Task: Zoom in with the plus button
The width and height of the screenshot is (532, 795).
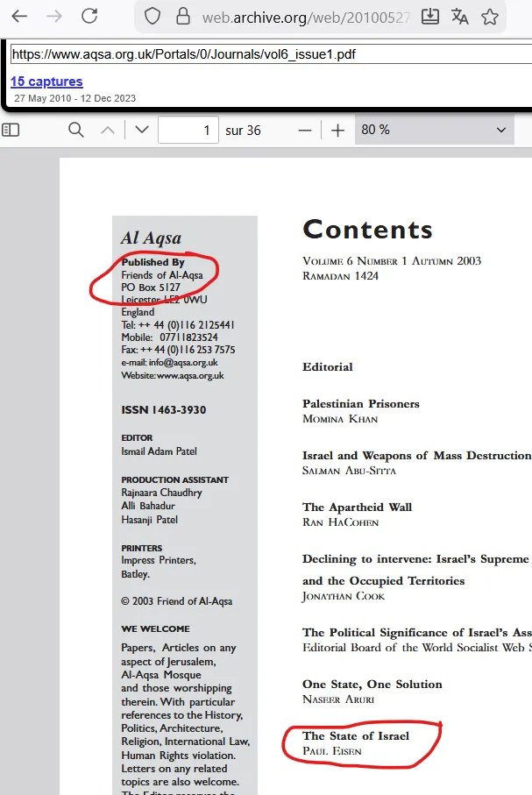Action: pos(337,131)
